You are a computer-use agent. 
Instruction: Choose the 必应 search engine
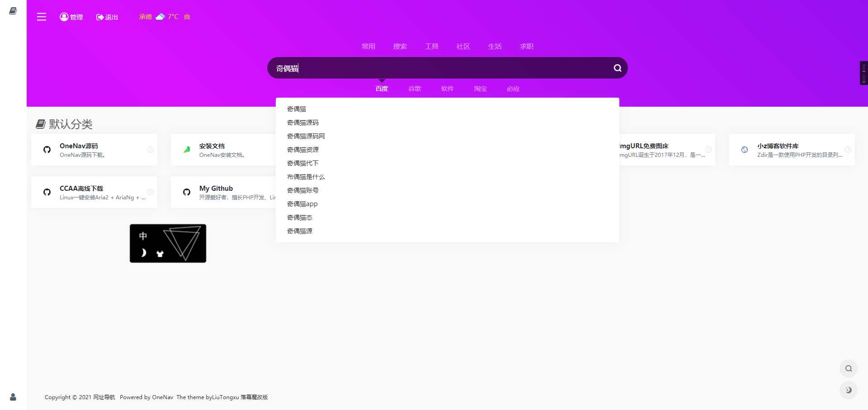pyautogui.click(x=513, y=89)
